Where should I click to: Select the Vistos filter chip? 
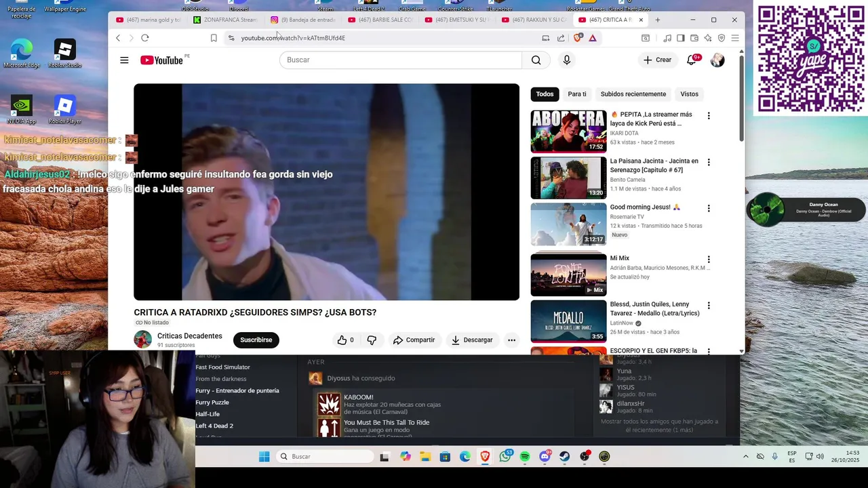(690, 94)
